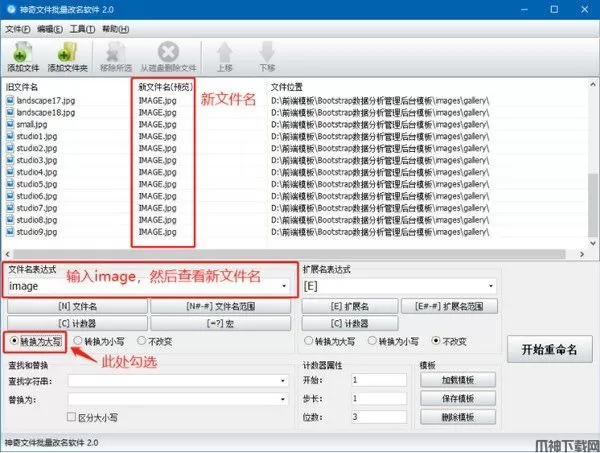Click the file list scroll-left arrow

tap(8, 254)
